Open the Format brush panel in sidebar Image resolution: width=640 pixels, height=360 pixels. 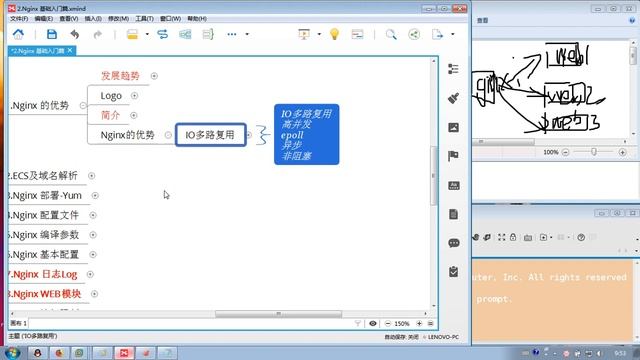click(453, 98)
